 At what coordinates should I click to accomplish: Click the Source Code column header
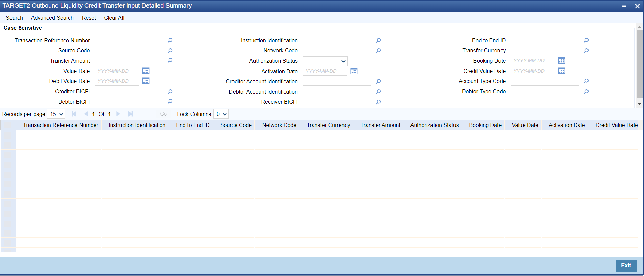point(236,125)
